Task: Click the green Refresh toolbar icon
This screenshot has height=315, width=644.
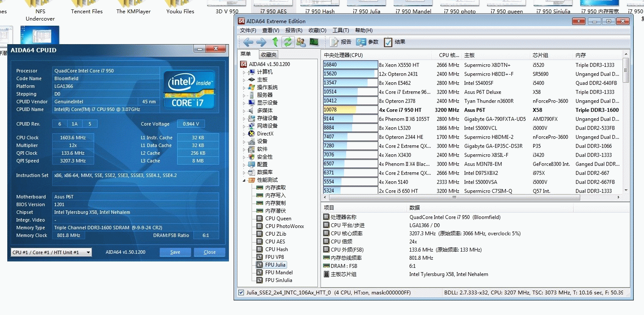Action: pos(288,42)
